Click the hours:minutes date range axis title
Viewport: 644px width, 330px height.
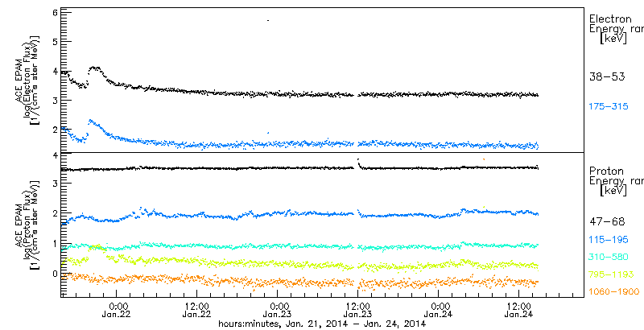pyautogui.click(x=322, y=324)
